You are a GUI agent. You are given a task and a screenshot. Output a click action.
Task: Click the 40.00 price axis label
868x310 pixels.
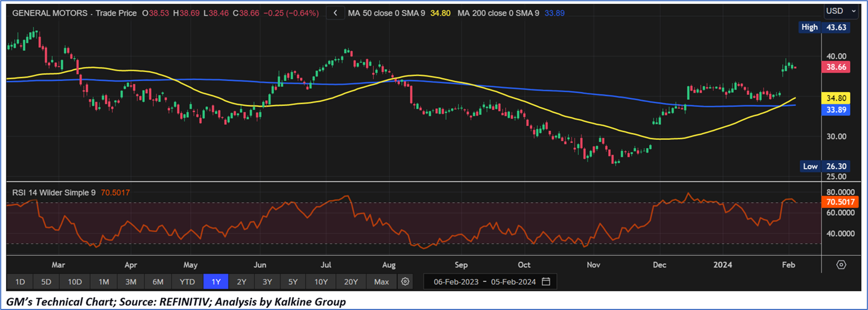(836, 56)
